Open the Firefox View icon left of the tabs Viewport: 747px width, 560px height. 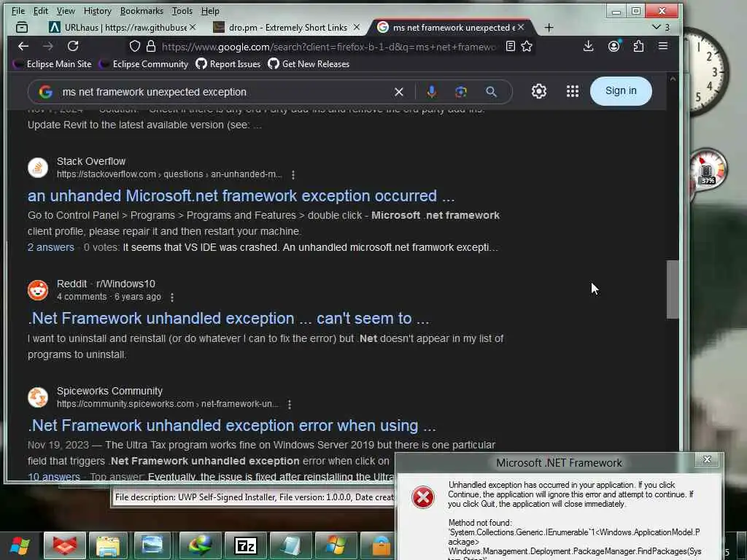pos(22,28)
